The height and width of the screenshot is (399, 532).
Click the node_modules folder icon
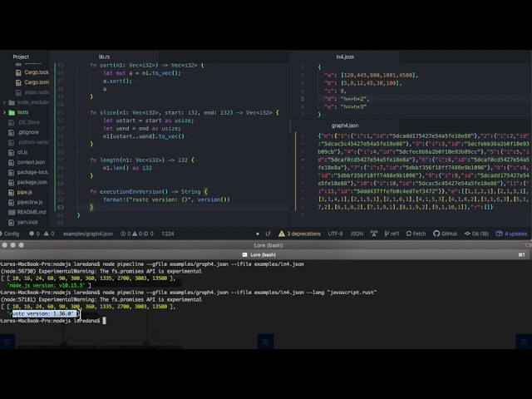[12, 102]
